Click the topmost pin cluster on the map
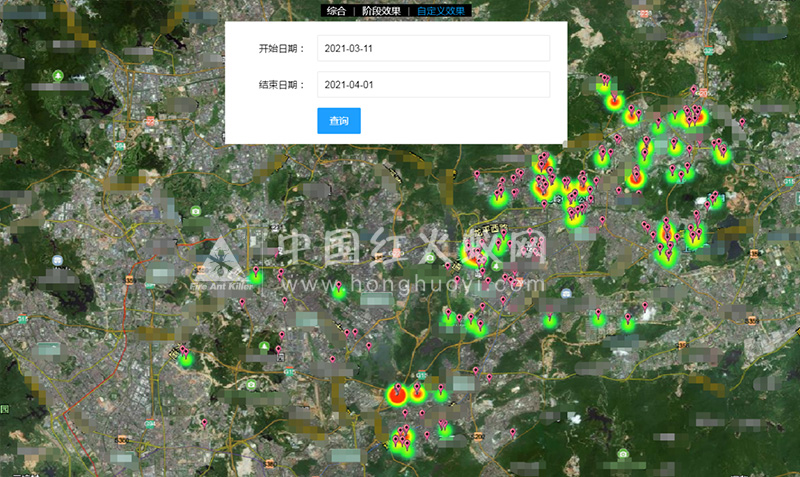Screen dimensions: 800x477 [x=604, y=80]
